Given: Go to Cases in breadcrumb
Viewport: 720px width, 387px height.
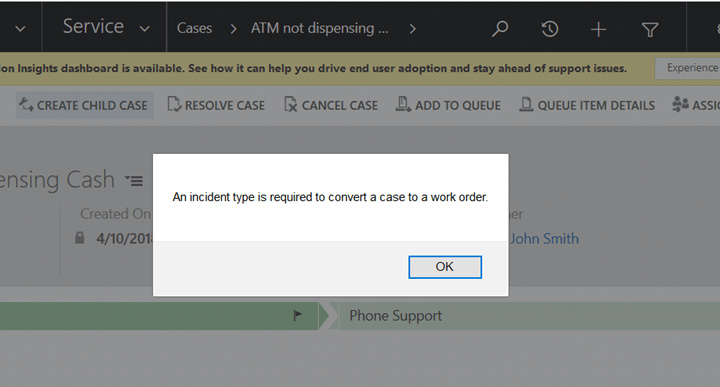Looking at the screenshot, I should point(194,28).
